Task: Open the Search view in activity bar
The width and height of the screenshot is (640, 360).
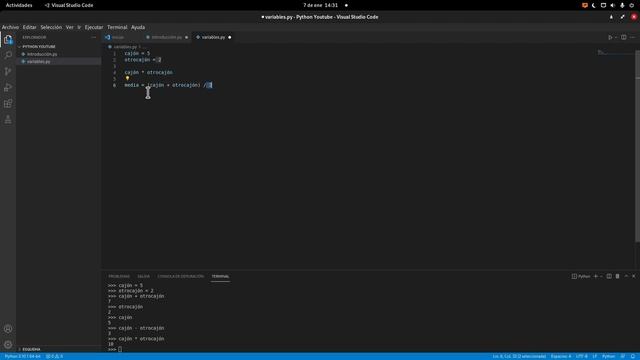Action: coord(8,55)
